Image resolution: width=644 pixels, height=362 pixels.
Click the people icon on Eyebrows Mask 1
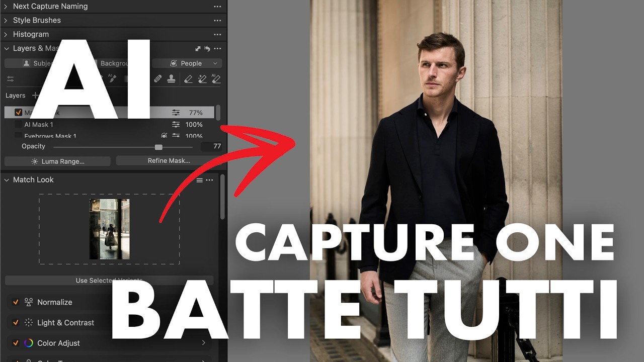164,136
